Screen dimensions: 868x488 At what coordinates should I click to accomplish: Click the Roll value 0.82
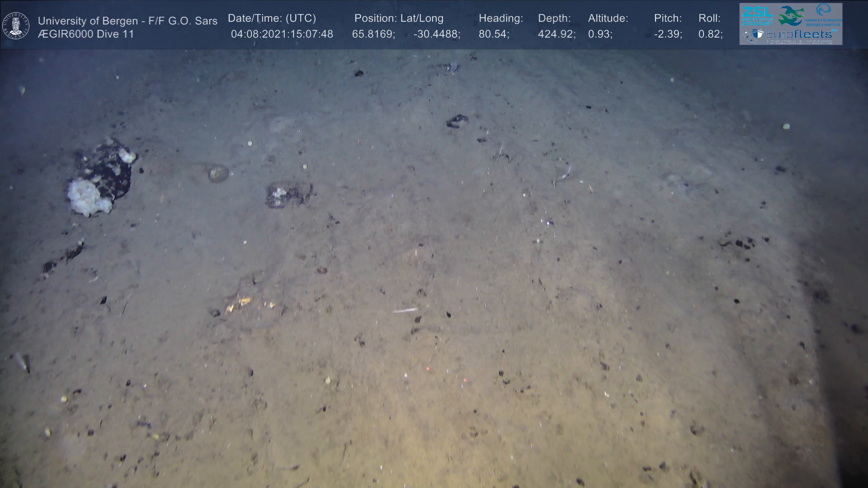click(x=710, y=34)
